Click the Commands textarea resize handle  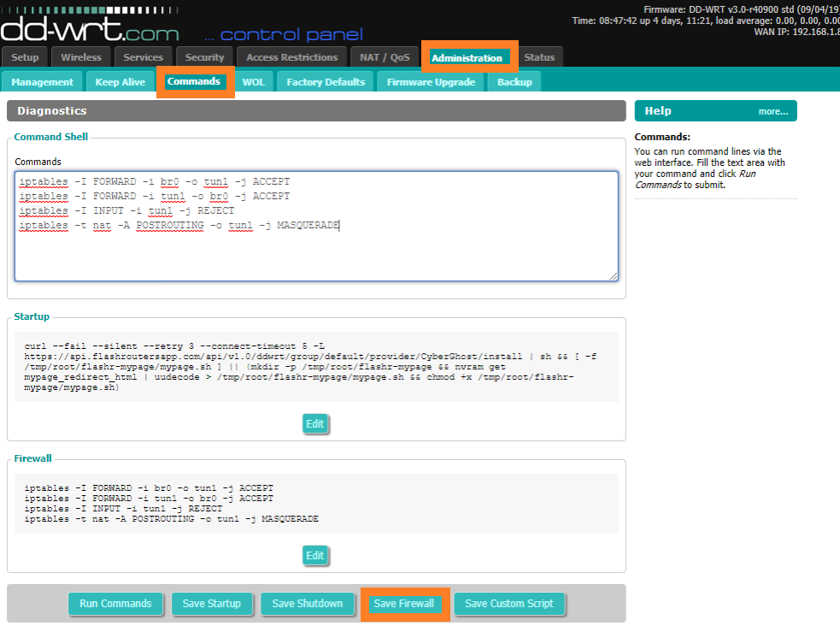[x=614, y=276]
